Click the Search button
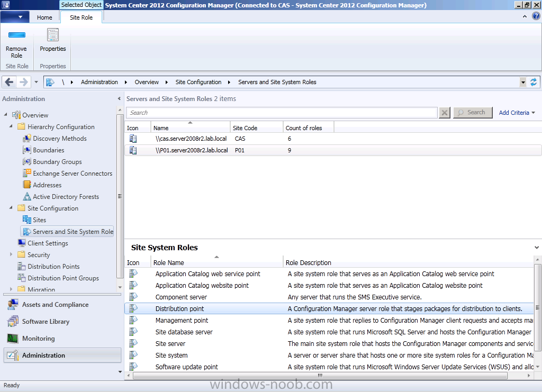Image resolution: width=542 pixels, height=392 pixels. 473,113
